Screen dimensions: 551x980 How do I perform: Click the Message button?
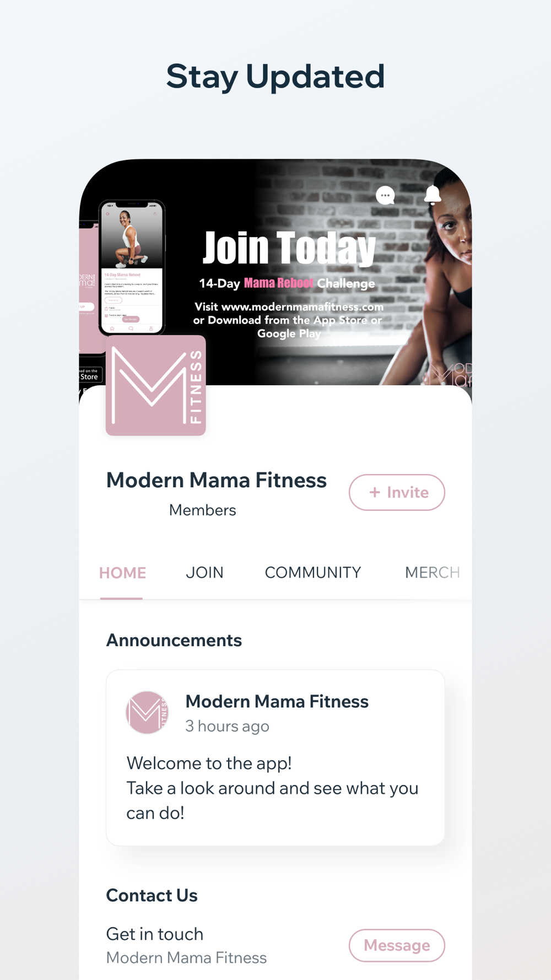click(x=397, y=945)
